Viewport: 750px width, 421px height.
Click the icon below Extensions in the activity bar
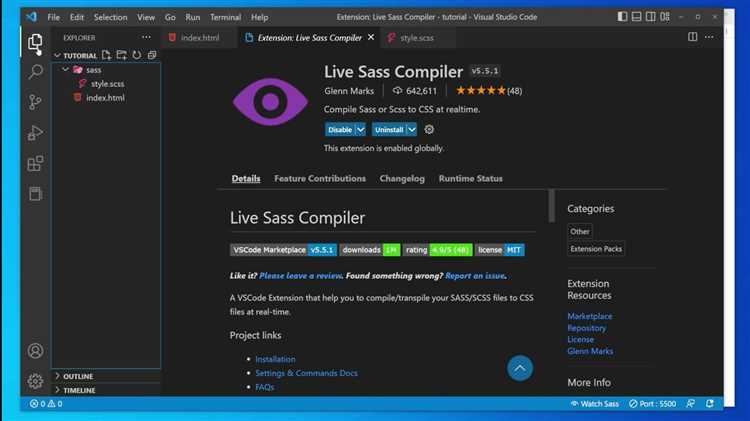point(35,194)
